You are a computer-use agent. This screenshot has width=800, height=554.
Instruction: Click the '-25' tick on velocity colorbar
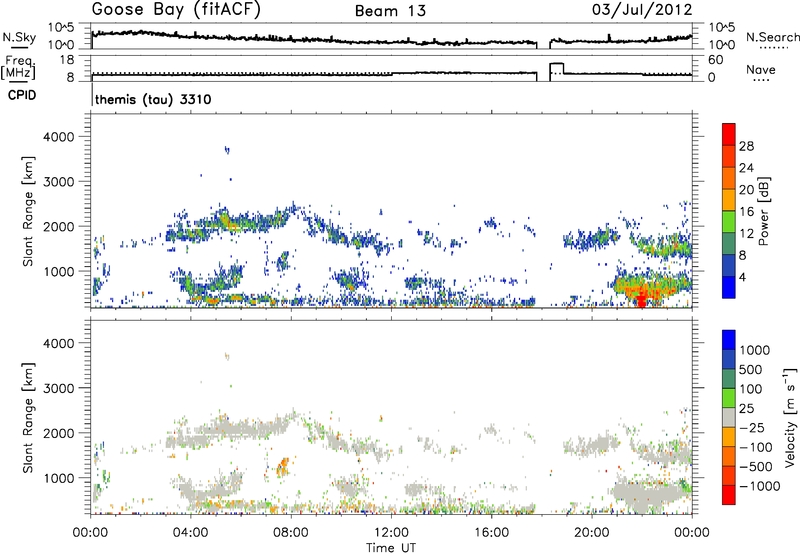tap(752, 428)
